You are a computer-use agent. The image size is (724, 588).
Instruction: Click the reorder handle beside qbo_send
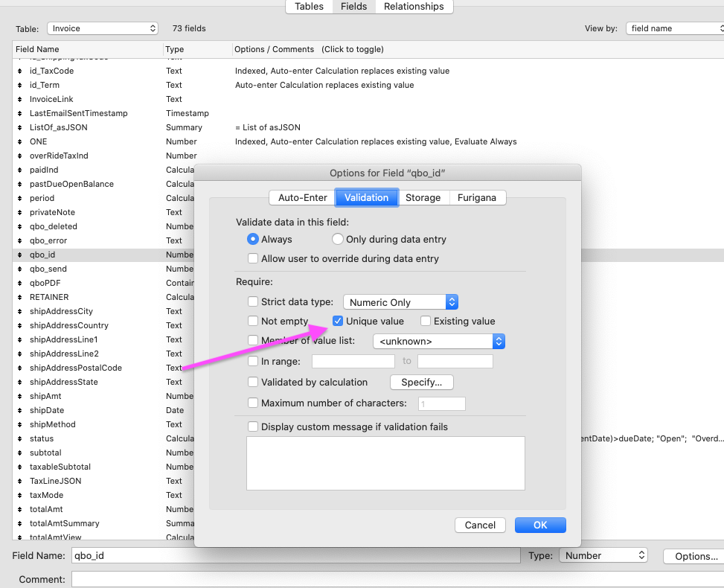pyautogui.click(x=20, y=269)
